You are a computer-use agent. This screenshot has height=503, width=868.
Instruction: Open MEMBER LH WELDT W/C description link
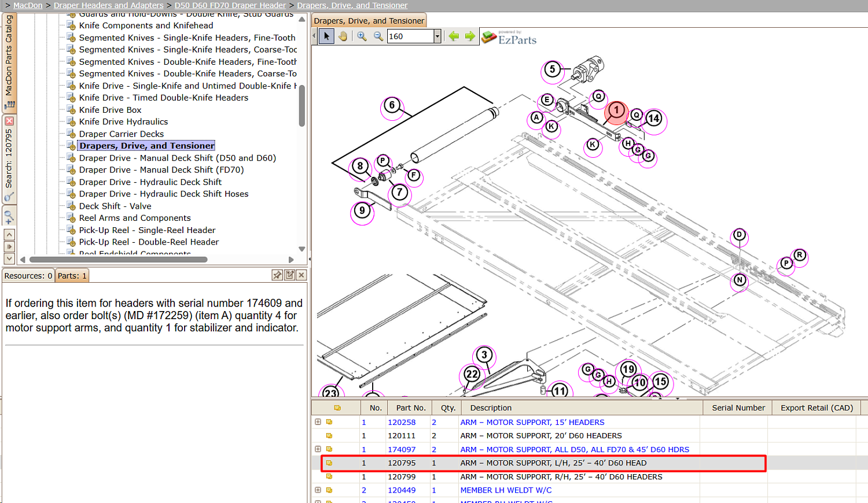[506, 490]
